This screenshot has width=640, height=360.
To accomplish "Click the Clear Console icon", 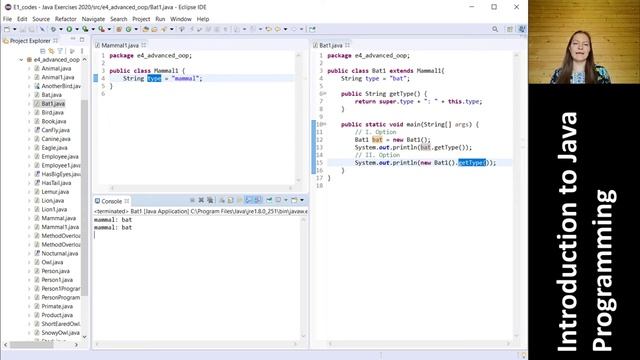I will [x=221, y=200].
